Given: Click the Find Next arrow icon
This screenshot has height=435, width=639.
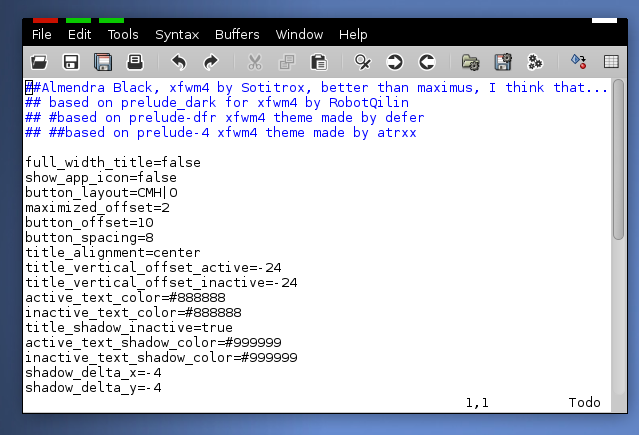Looking at the screenshot, I should (394, 62).
